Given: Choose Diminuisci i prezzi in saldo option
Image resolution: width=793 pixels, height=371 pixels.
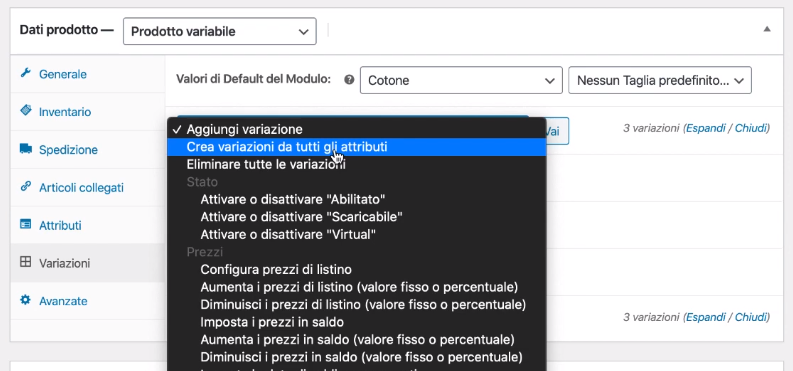Looking at the screenshot, I should 357,357.
